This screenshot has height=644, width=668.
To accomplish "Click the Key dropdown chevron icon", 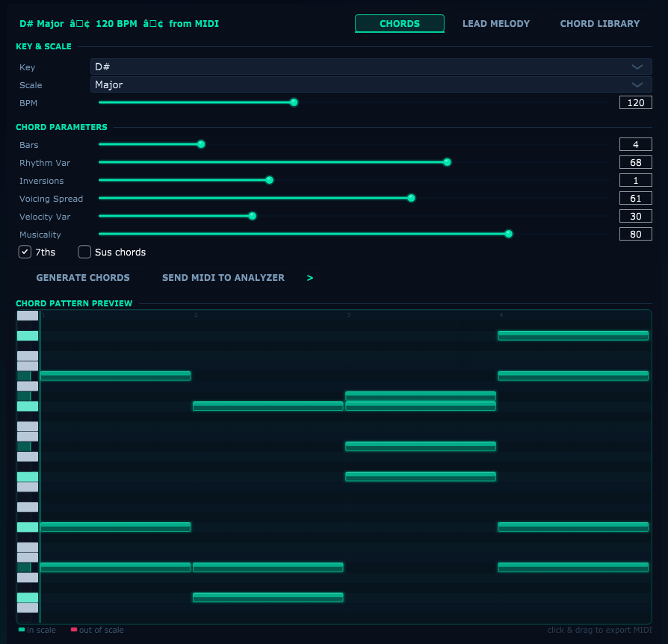I will click(637, 66).
